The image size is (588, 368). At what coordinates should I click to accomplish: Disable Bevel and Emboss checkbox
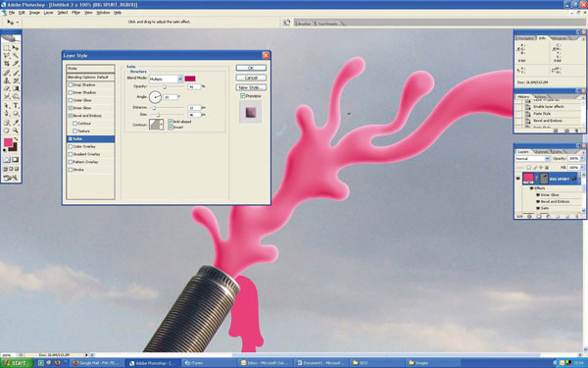tap(71, 116)
